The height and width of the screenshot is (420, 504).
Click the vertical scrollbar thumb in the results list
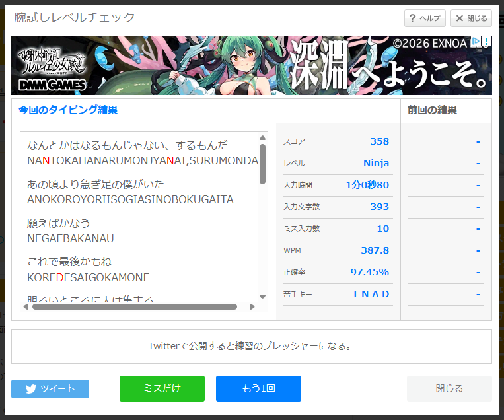tap(263, 164)
